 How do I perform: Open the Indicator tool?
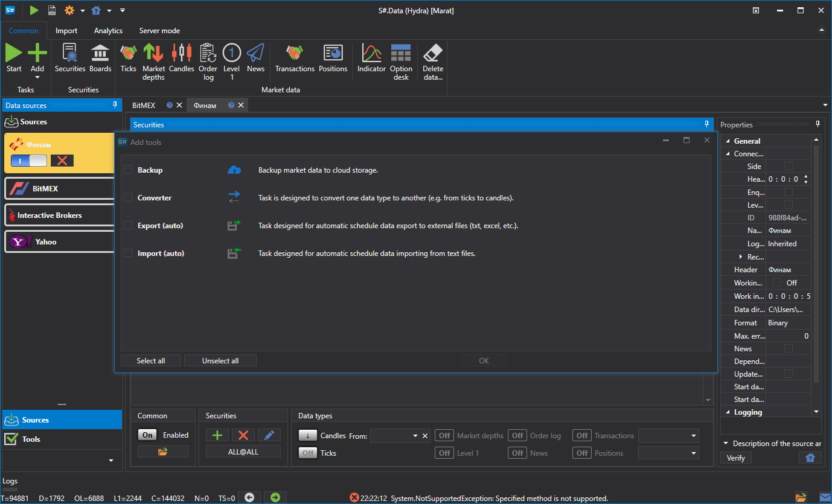(371, 59)
